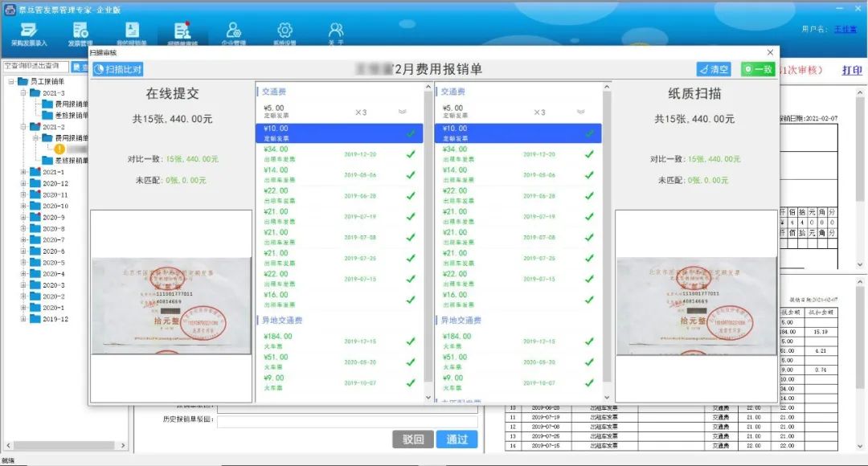Click the 驳回 reject button
The height and width of the screenshot is (466, 868).
[412, 439]
